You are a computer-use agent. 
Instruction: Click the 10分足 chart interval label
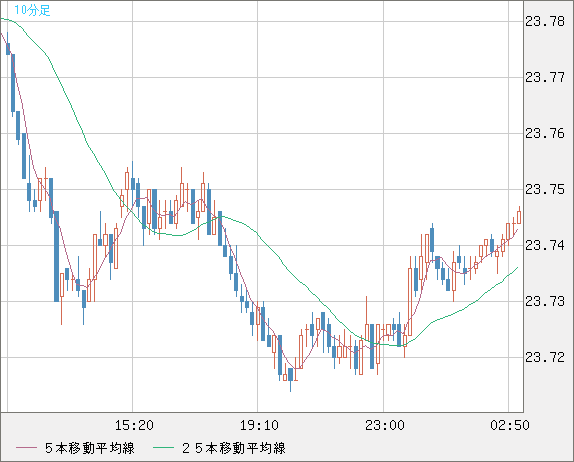pos(32,10)
